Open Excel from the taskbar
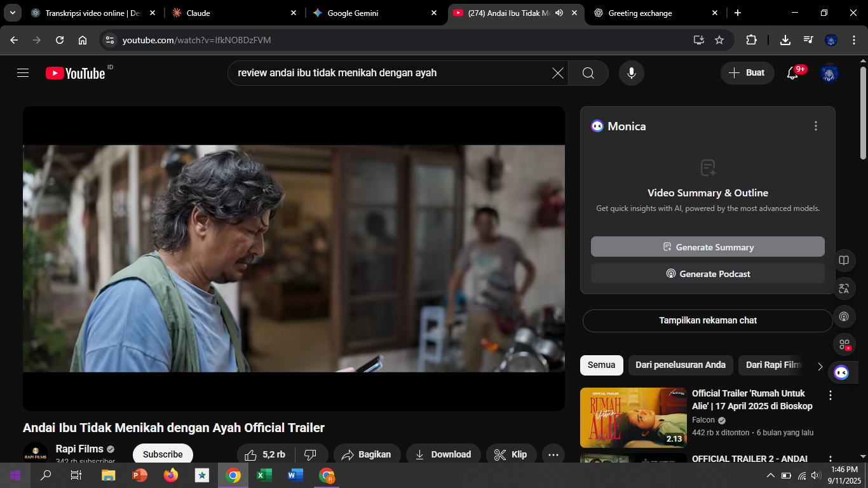 pyautogui.click(x=264, y=475)
